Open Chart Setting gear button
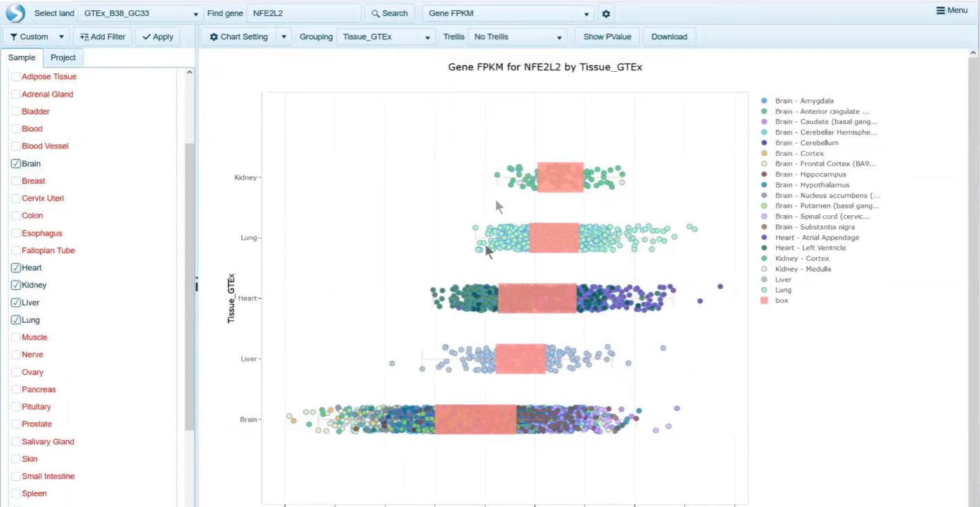 (x=238, y=37)
